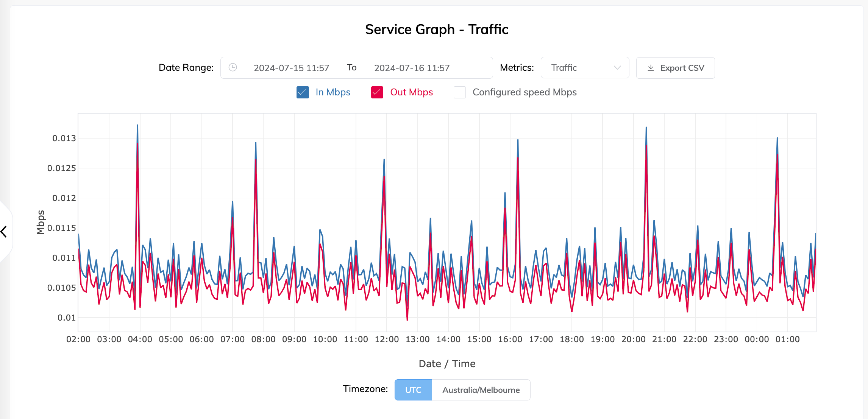Click the Out Mbps legend text

[x=411, y=92]
